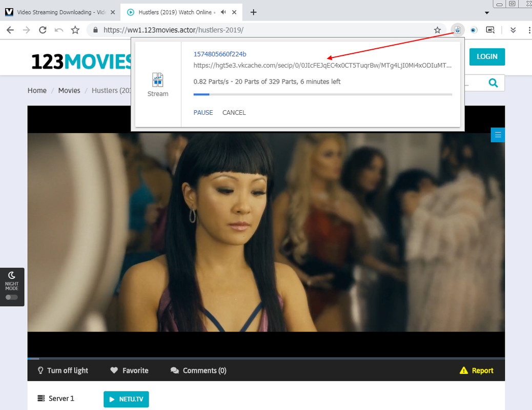Seek using the video progress bar

click(x=266, y=358)
